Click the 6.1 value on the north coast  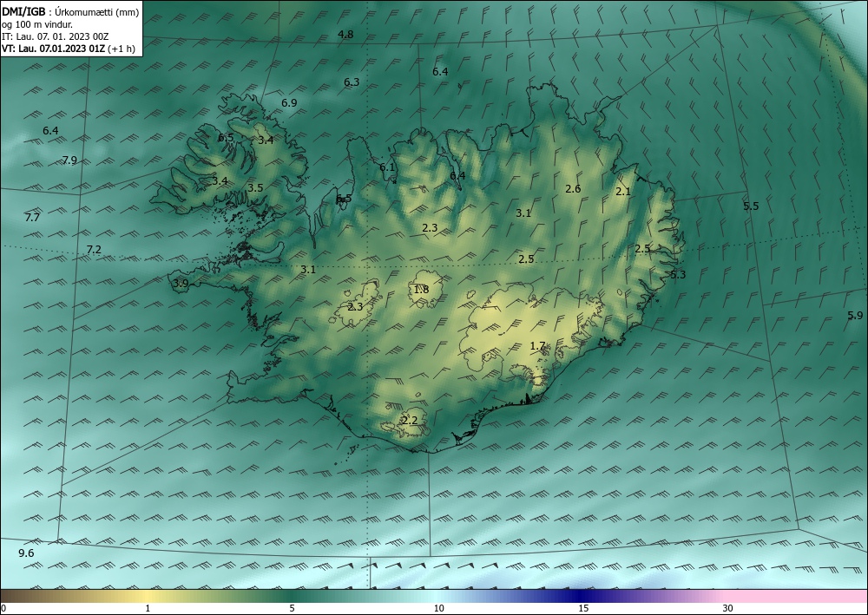pyautogui.click(x=387, y=167)
